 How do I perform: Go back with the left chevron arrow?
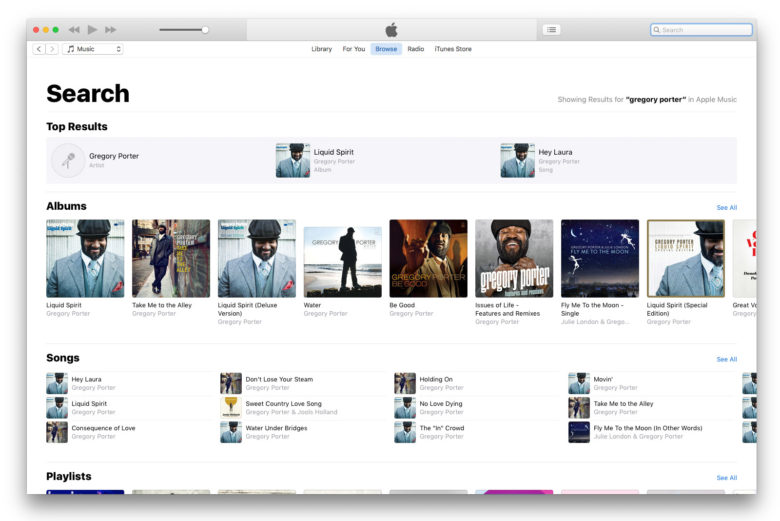(39, 49)
